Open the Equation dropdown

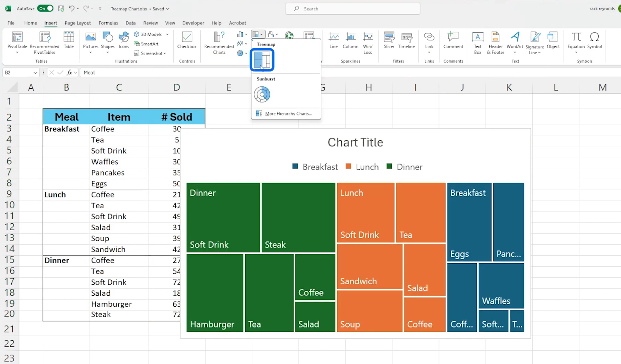click(576, 53)
